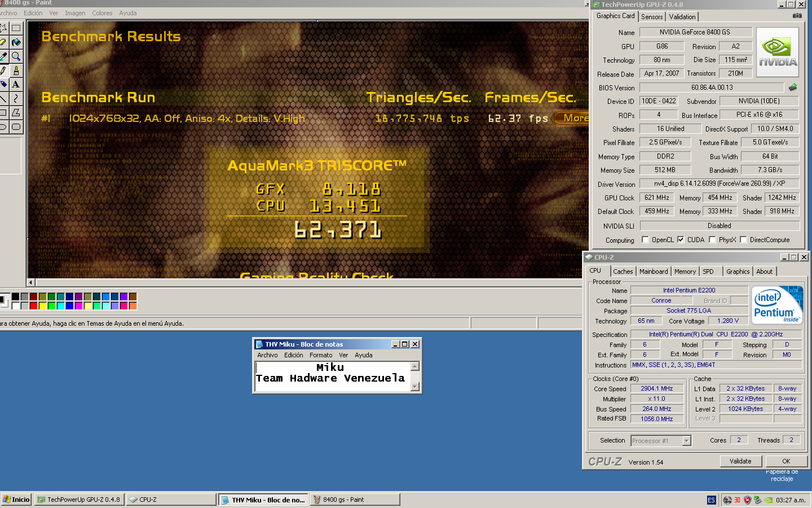The height and width of the screenshot is (508, 812).
Task: Open the About tab in CPU-Z
Action: point(765,271)
